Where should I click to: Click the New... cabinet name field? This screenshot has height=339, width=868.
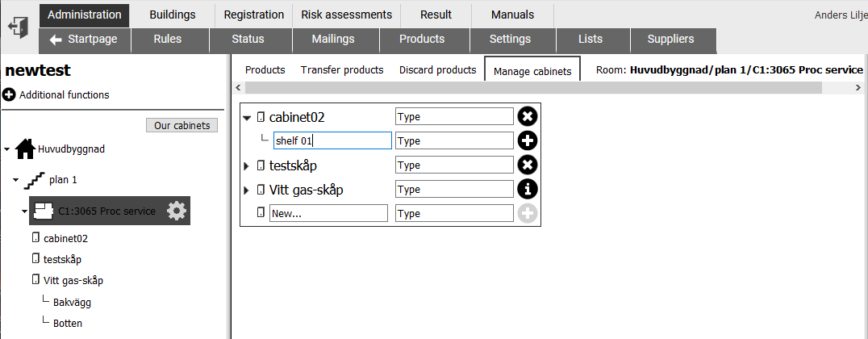(329, 214)
